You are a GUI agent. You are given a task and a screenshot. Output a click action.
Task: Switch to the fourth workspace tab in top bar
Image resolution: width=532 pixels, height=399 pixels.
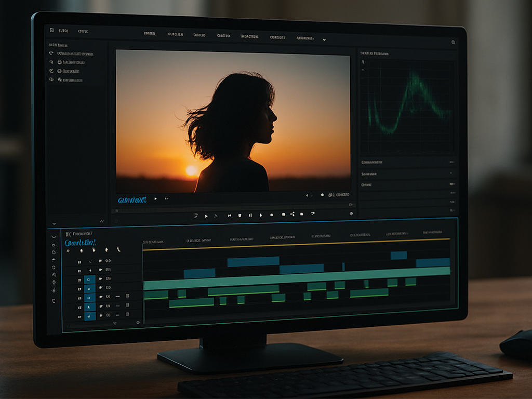pos(223,35)
